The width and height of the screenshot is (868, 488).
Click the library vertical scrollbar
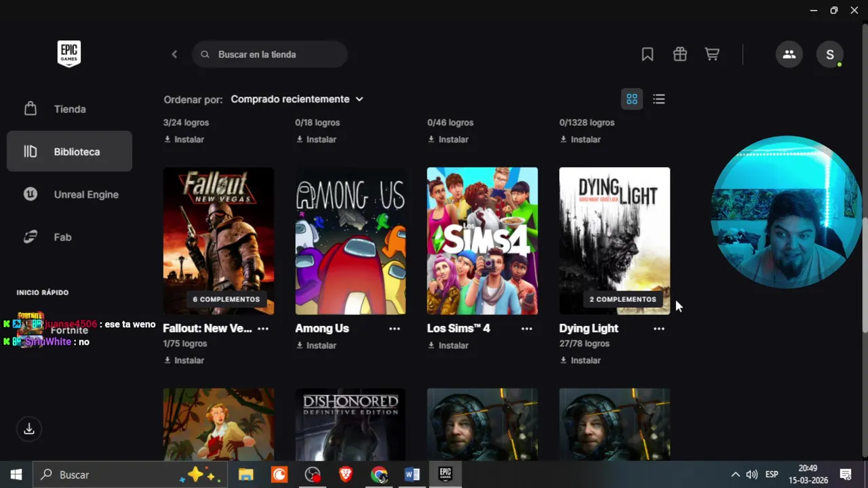pos(865,274)
